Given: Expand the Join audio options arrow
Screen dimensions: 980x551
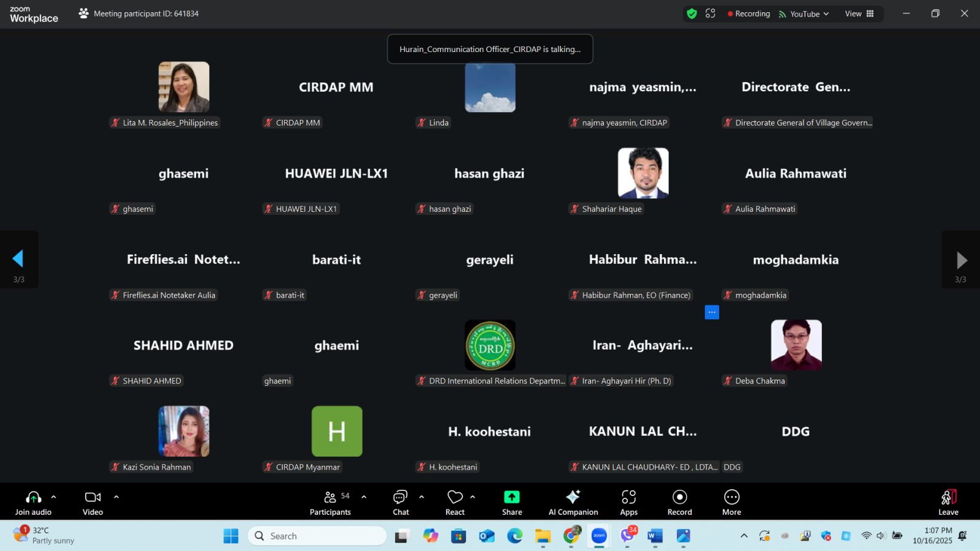Looking at the screenshot, I should (54, 497).
